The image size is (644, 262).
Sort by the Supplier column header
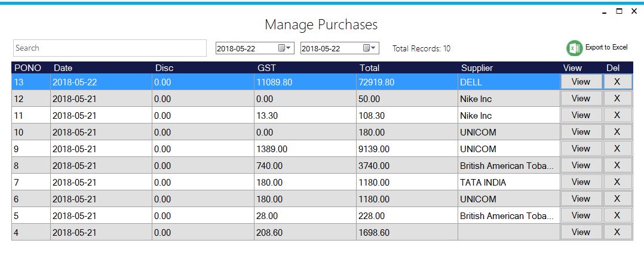click(477, 68)
